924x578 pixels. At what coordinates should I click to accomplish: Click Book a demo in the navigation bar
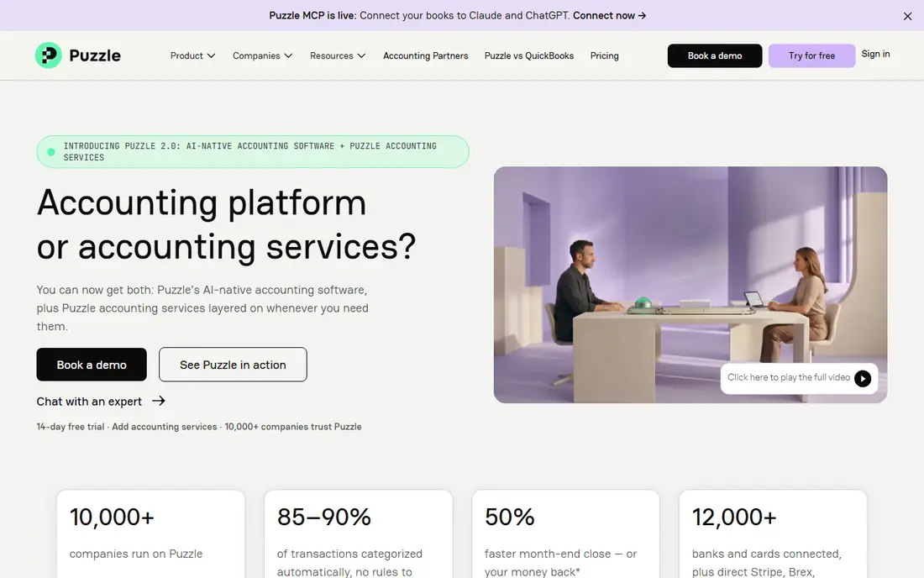tap(715, 56)
